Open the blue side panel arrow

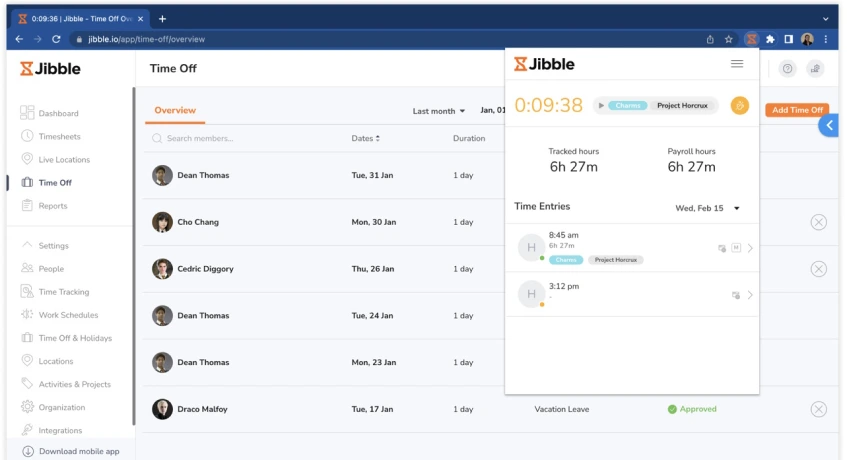click(x=829, y=125)
